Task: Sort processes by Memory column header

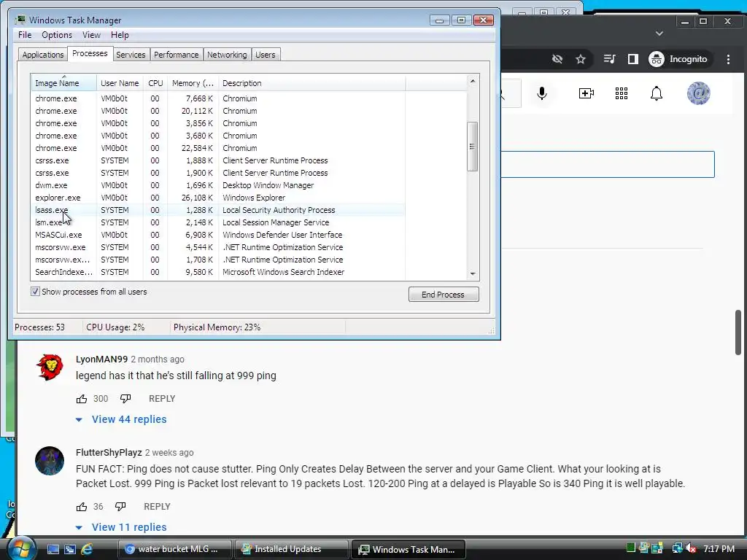Action: [193, 83]
